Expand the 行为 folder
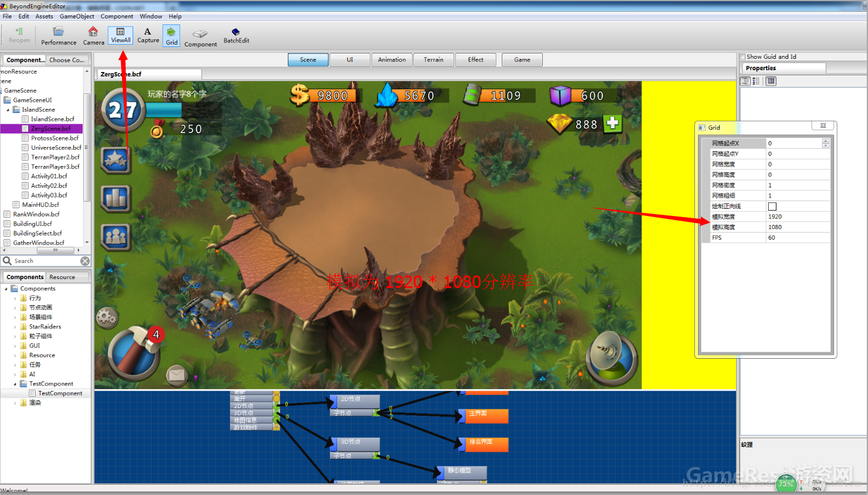Screen dimensions: 868x495 coord(15,298)
